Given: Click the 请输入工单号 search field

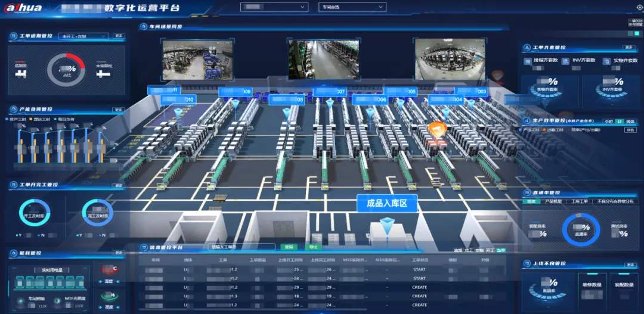Looking at the screenshot, I should tap(241, 247).
